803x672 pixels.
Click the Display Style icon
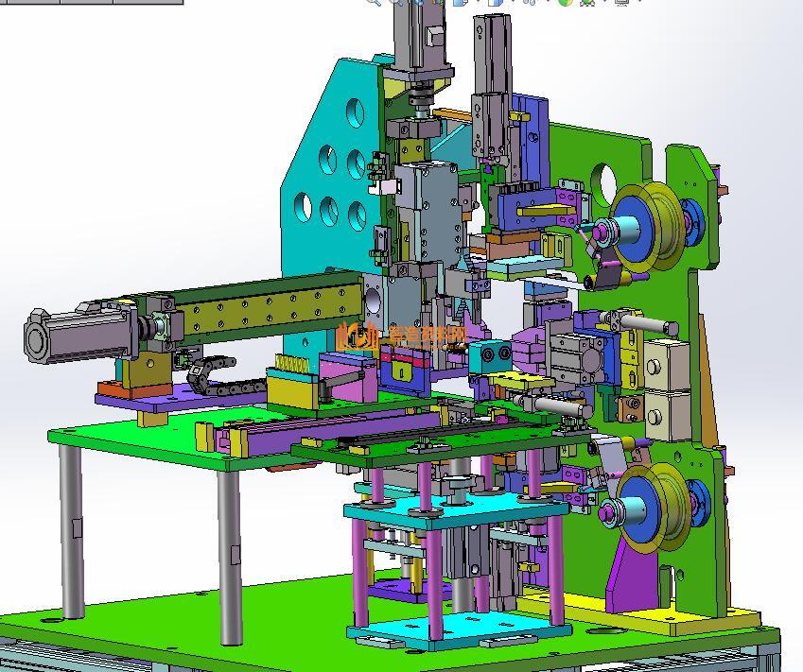493,2
